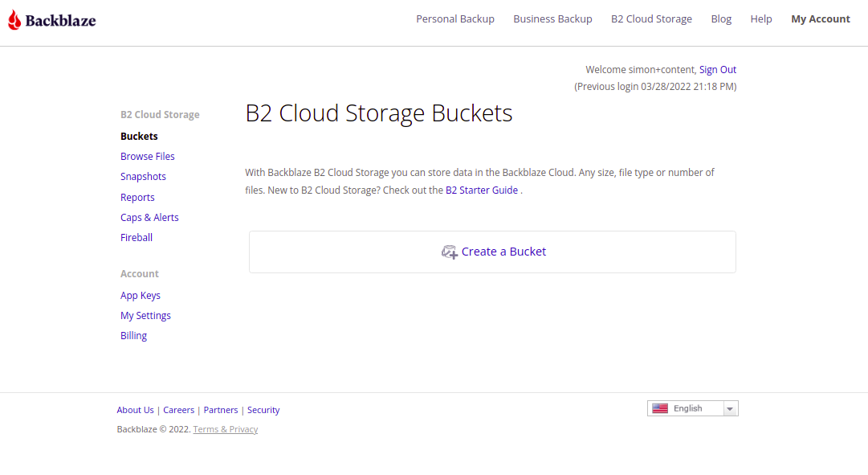The width and height of the screenshot is (868, 475).
Task: Open Personal Backup in top navigation
Action: (455, 19)
